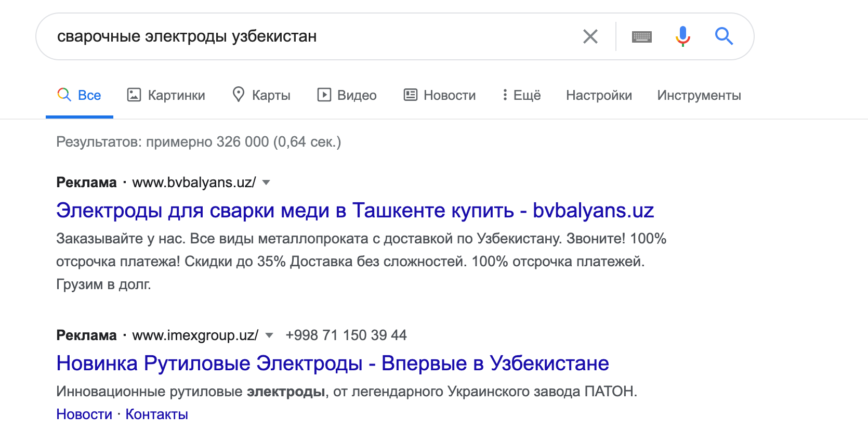Start voice search with microphone icon
This screenshot has height=441, width=868.
point(682,36)
